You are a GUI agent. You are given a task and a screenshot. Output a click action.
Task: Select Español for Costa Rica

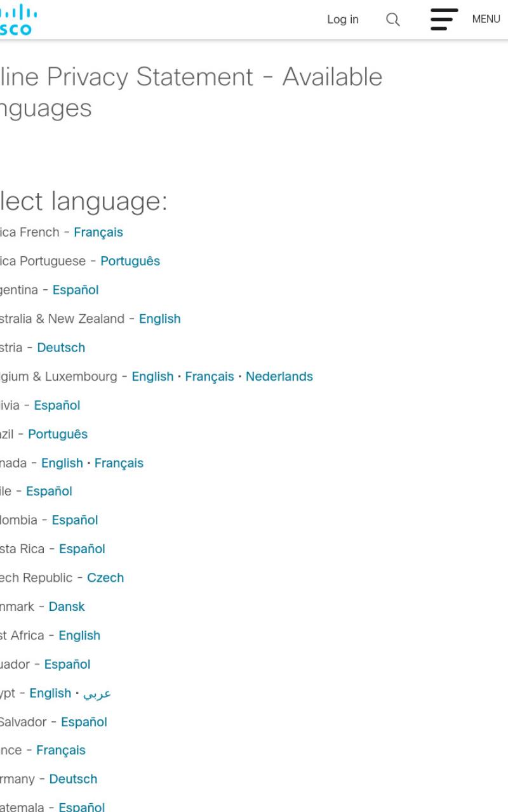click(82, 549)
